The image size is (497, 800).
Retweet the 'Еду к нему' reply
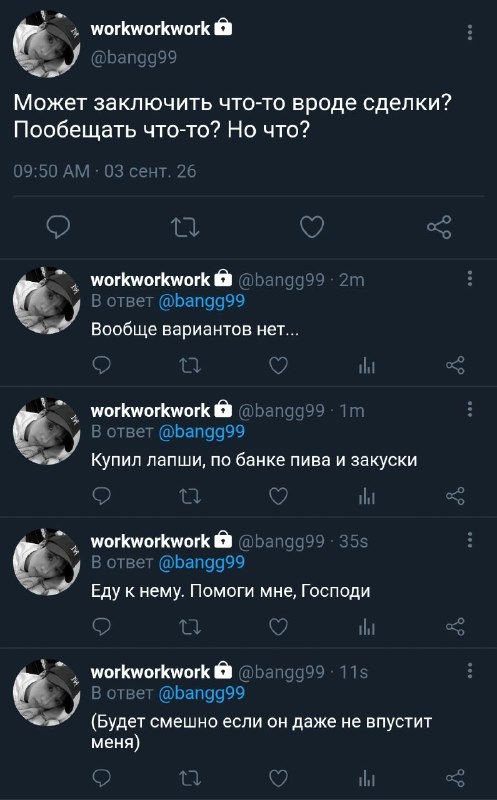190,627
